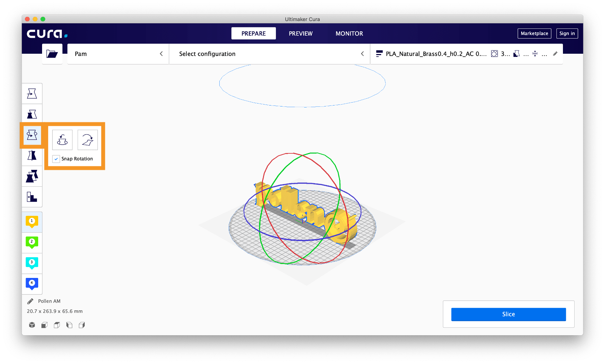Choose extruder 1 yellow icon
The width and height of the screenshot is (605, 364).
tap(32, 222)
